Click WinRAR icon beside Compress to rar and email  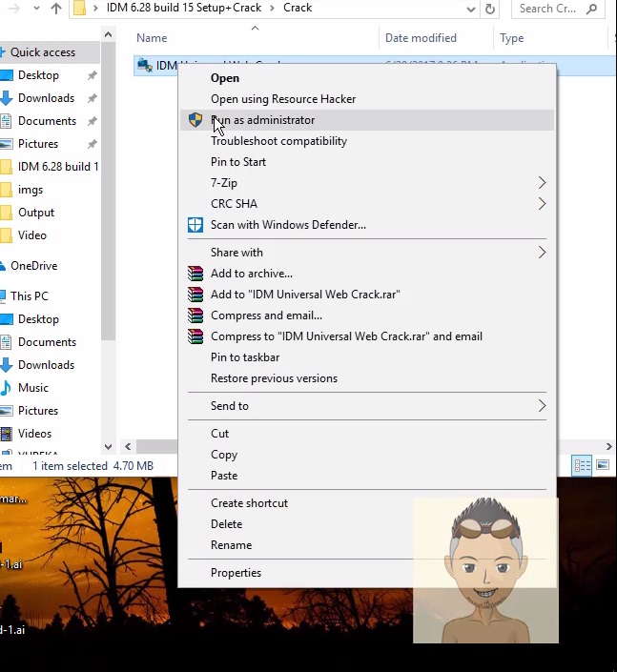[x=195, y=336]
